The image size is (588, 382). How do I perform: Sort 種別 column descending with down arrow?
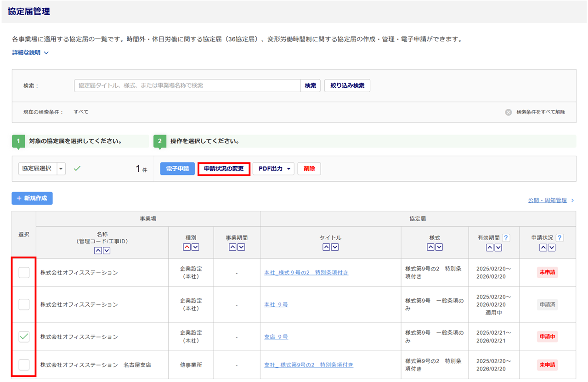click(195, 247)
